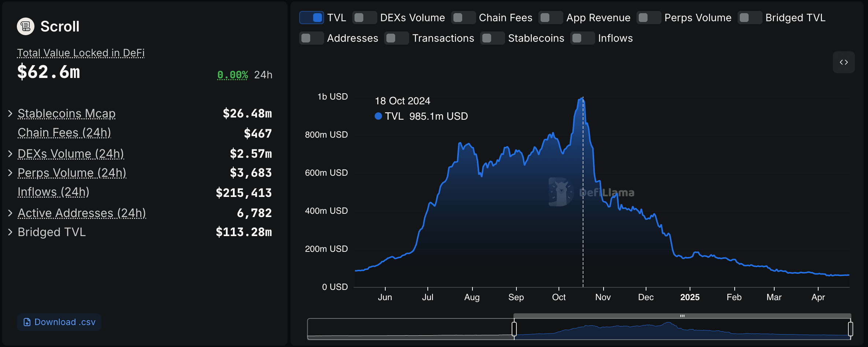Screen dimensions: 868x347
Task: Turn on the Stablecoins toggle
Action: [x=493, y=38]
